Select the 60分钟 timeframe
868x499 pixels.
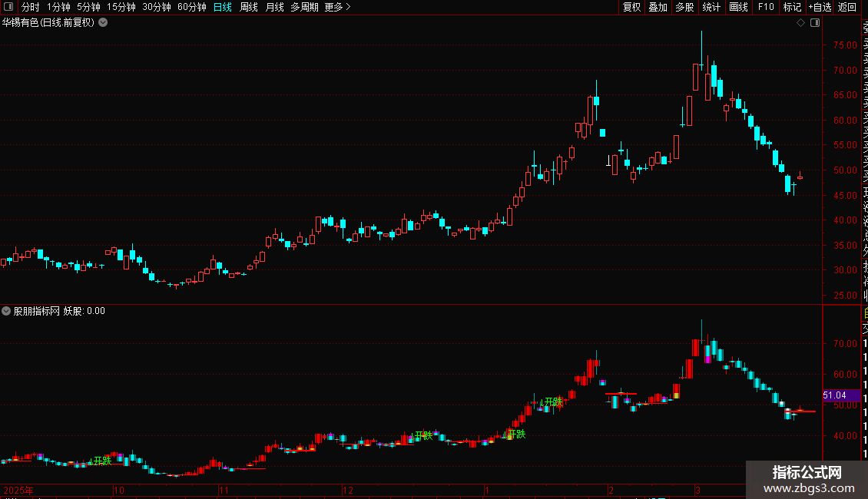(x=191, y=7)
